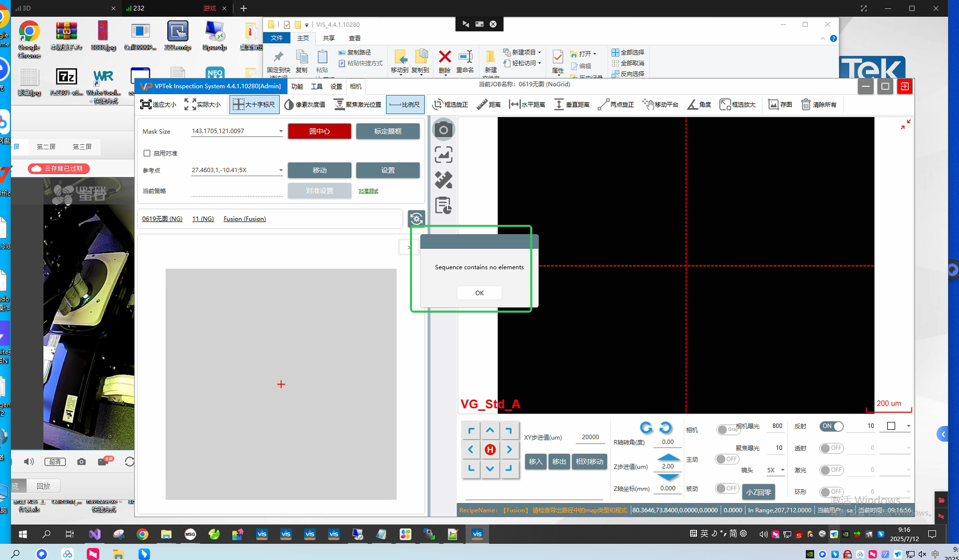Click the 对准测试 link
This screenshot has width=959, height=560.
[368, 191]
